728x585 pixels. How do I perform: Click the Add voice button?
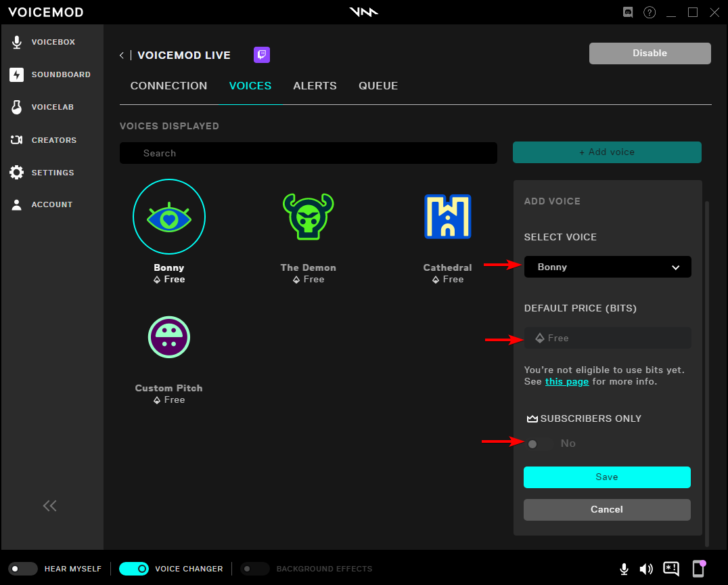(607, 152)
